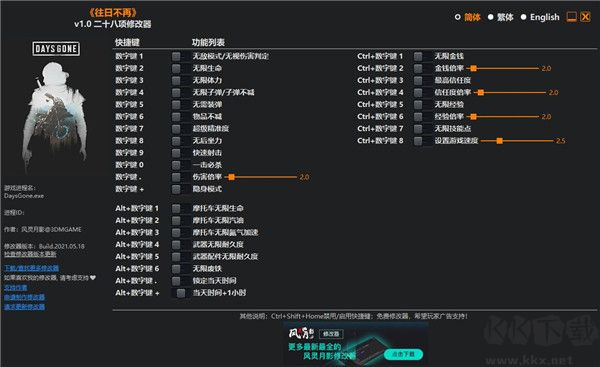Click the Build.2021.05.18 version text
This screenshot has width=600, height=367.
(x=62, y=246)
